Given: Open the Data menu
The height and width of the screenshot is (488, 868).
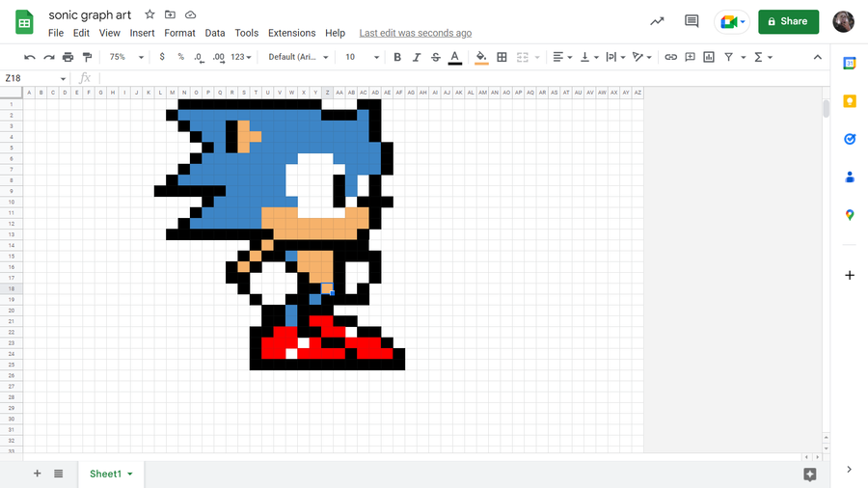Looking at the screenshot, I should 215,33.
